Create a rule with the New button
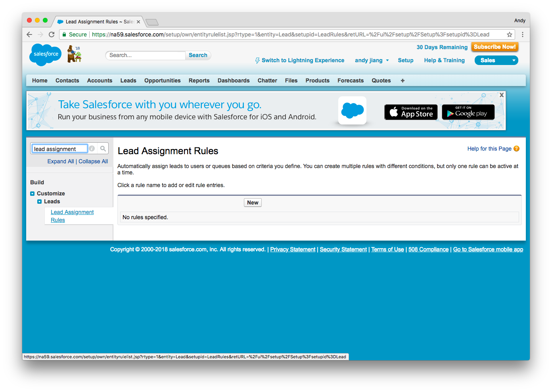552x392 pixels. 253,203
